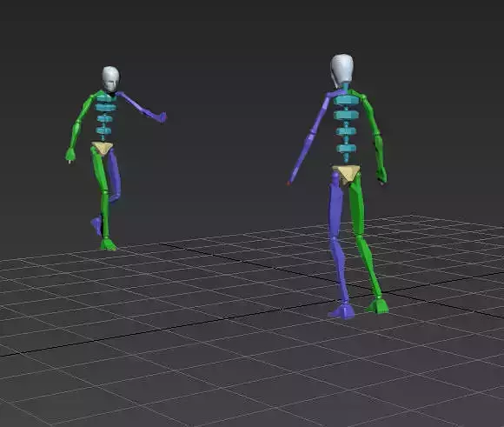
Task: Select right biped's purple forearm
Action: click(301, 158)
